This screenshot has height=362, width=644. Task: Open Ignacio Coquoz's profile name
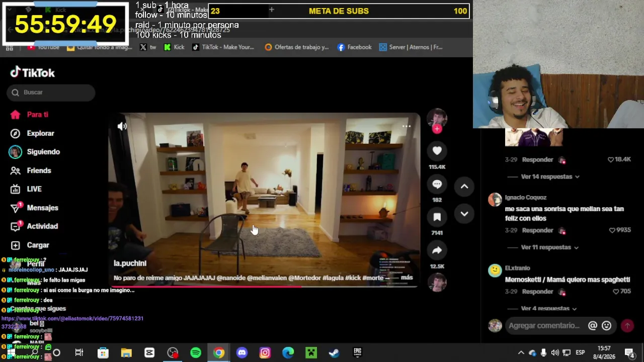coord(525,198)
